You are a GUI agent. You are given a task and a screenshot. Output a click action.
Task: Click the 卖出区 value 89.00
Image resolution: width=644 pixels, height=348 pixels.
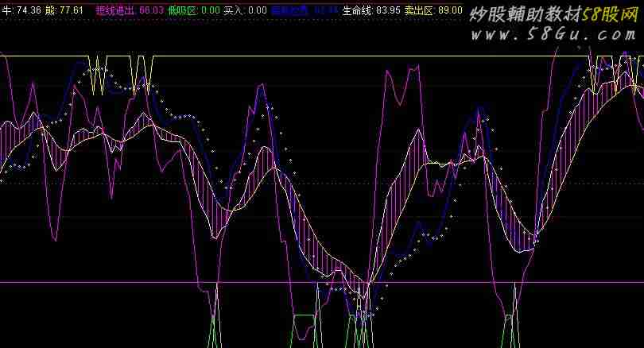[x=449, y=10]
